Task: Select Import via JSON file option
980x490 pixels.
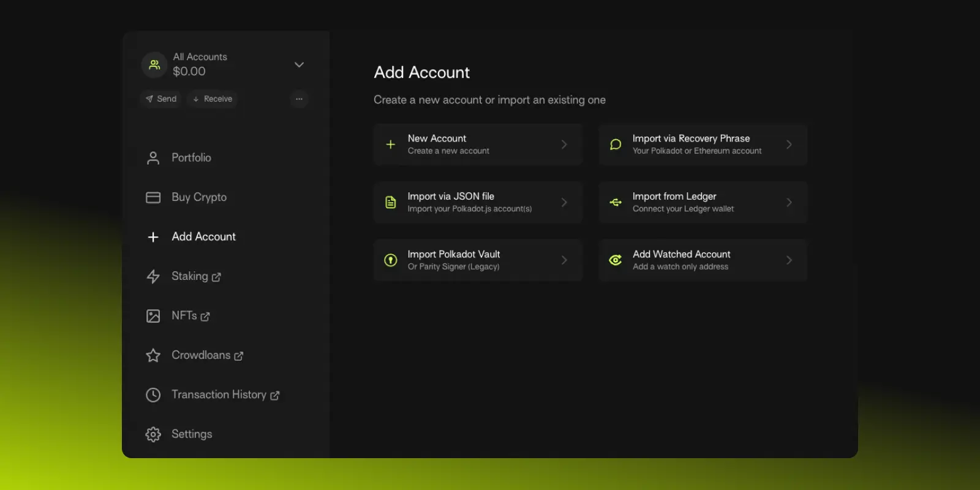Action: point(478,202)
